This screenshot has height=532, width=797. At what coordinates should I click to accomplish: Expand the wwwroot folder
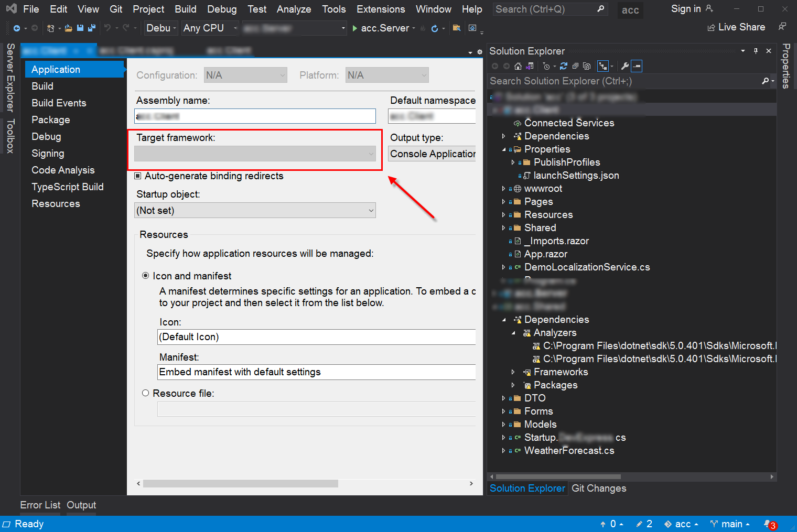[x=503, y=189]
